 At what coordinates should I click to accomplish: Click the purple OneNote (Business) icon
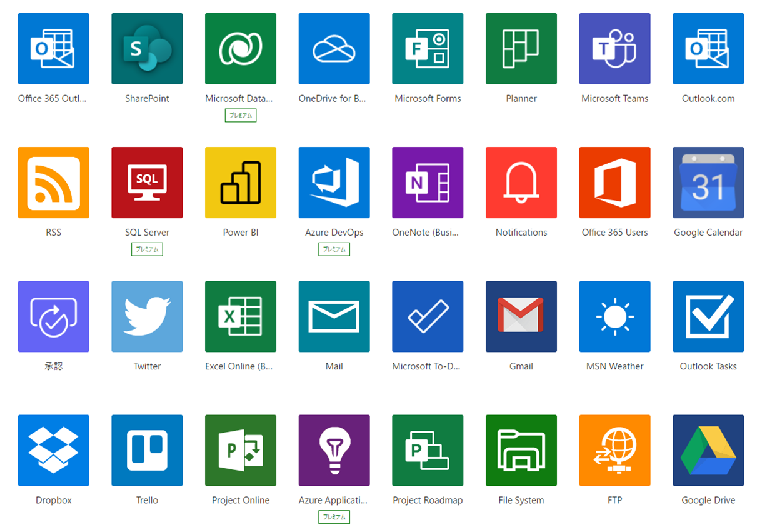coord(428,183)
